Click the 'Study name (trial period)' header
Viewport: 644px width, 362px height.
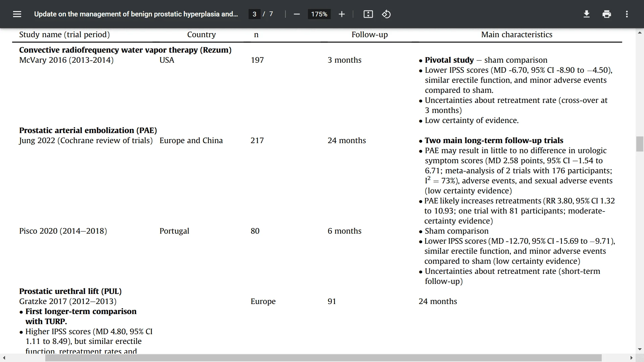click(64, 35)
